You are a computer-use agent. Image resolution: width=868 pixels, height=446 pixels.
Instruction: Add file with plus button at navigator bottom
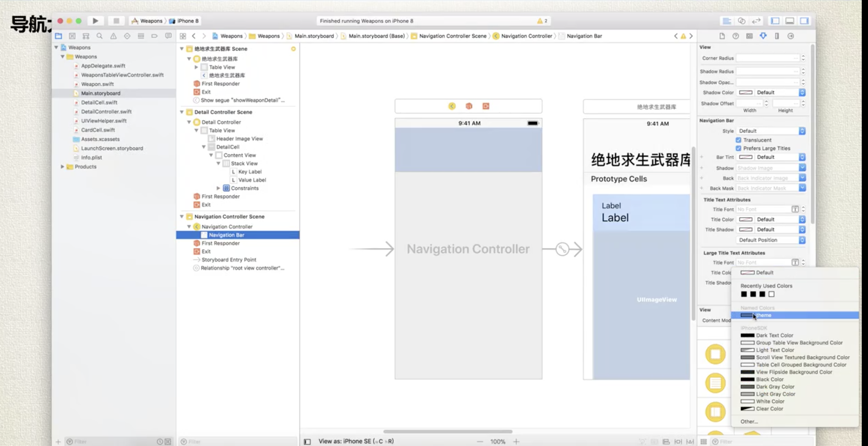(58, 441)
